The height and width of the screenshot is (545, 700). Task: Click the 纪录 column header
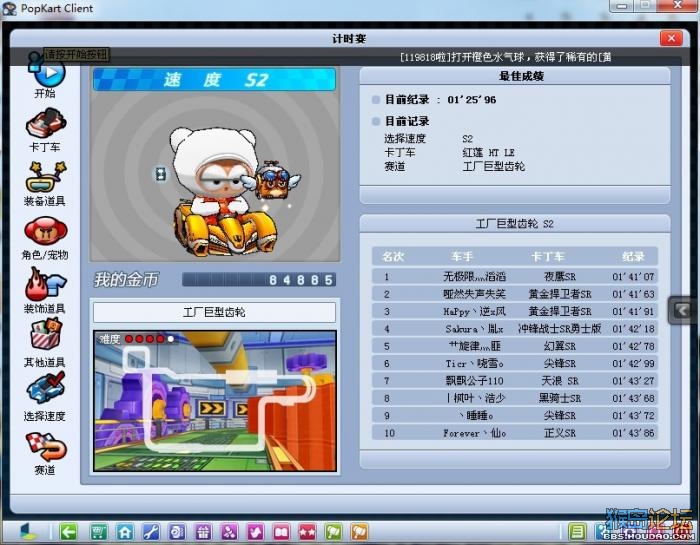click(633, 257)
